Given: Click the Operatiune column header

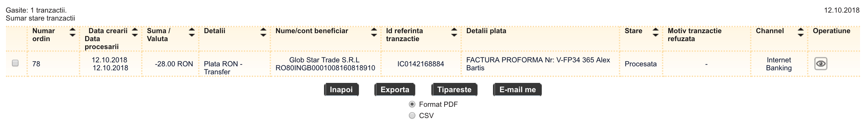Looking at the screenshot, I should (x=831, y=31).
